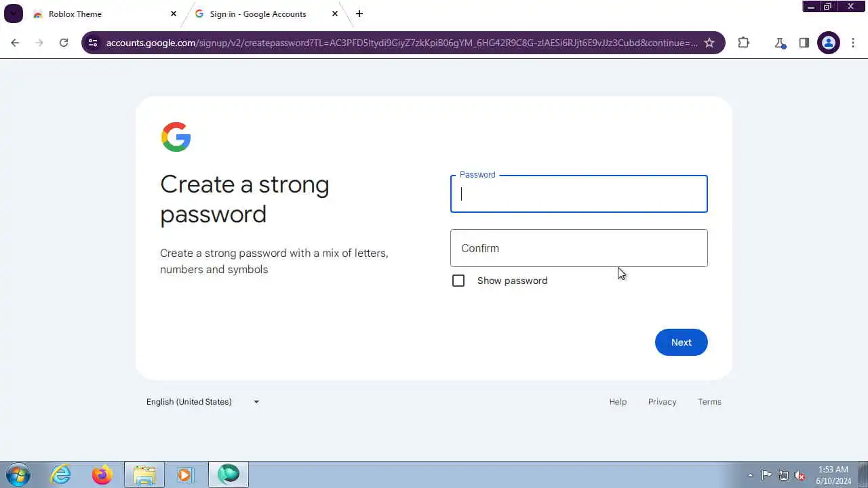Viewport: 868px width, 488px height.
Task: Select the active browser icon in taskbar
Action: (x=229, y=474)
